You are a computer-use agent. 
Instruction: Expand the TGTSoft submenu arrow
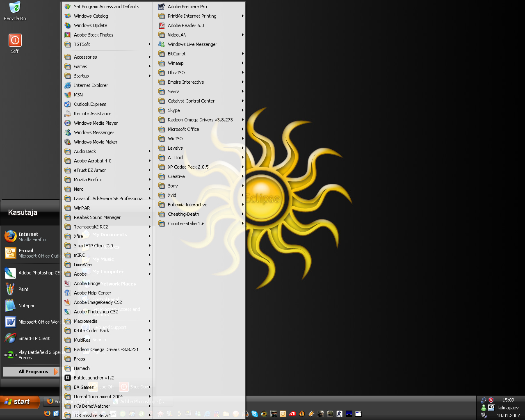coord(149,44)
